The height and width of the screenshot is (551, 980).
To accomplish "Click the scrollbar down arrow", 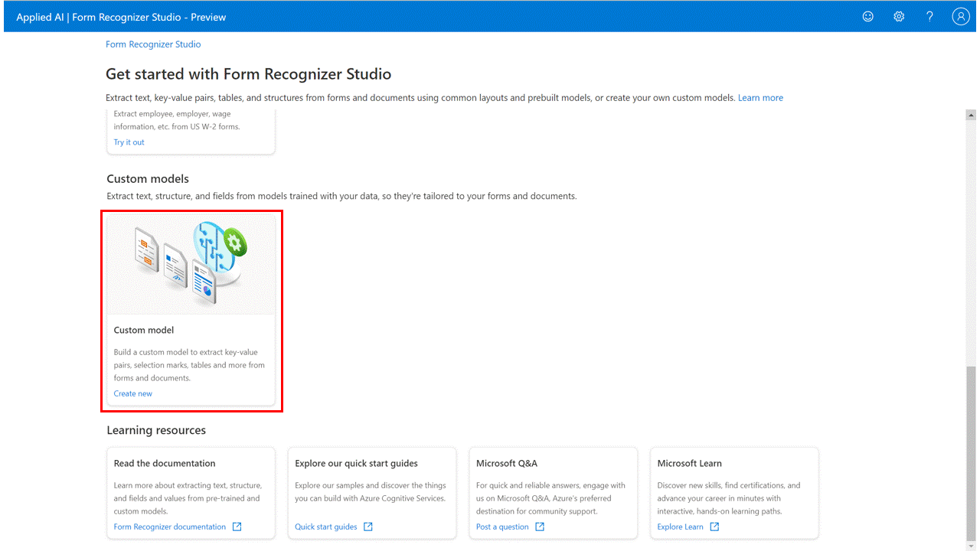I will click(971, 544).
